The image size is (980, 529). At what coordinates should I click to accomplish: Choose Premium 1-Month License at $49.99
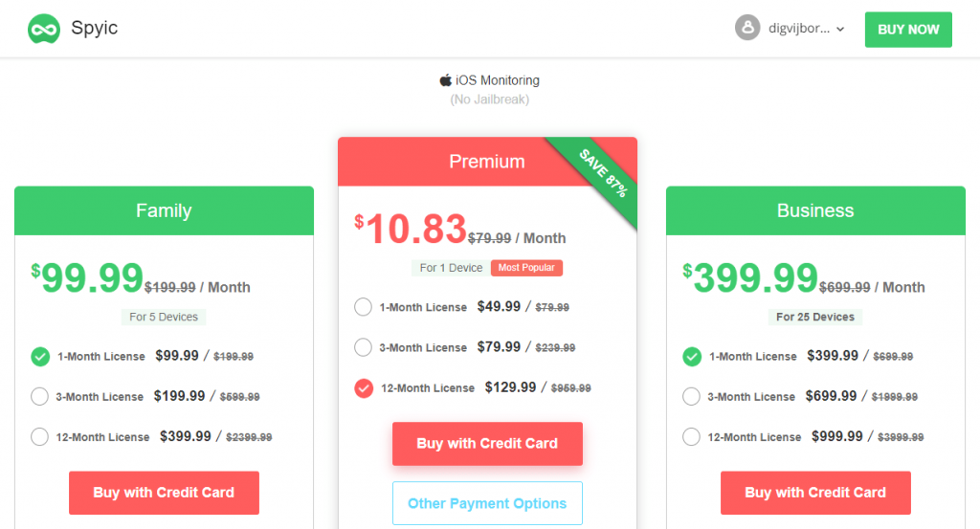tap(363, 307)
